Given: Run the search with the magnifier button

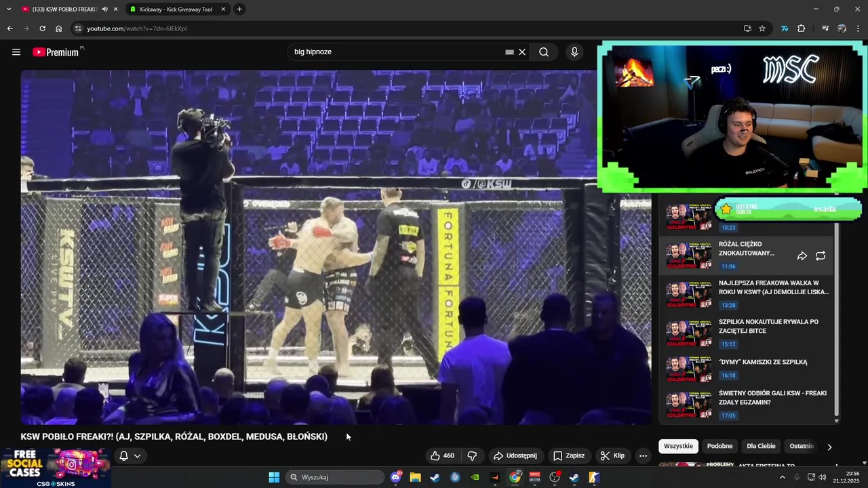Looking at the screenshot, I should (544, 52).
